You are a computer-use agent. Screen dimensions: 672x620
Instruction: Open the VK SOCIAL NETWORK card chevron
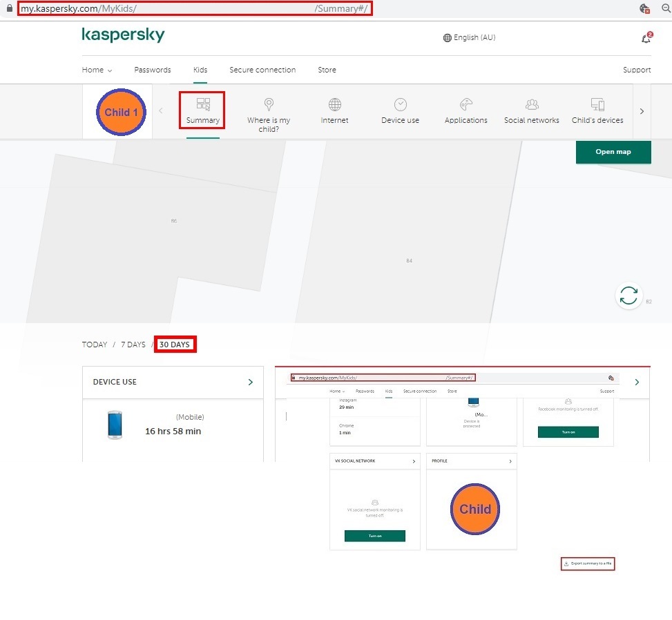point(414,461)
